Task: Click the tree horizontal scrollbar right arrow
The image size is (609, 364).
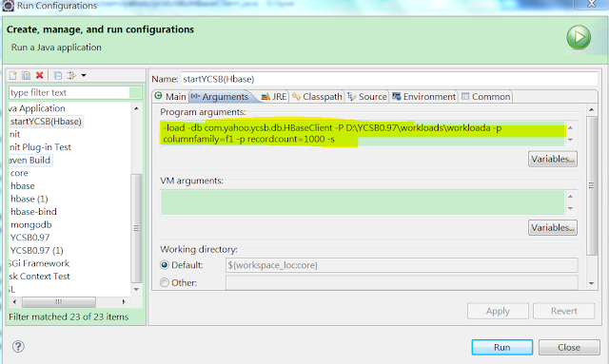Action: point(124,301)
